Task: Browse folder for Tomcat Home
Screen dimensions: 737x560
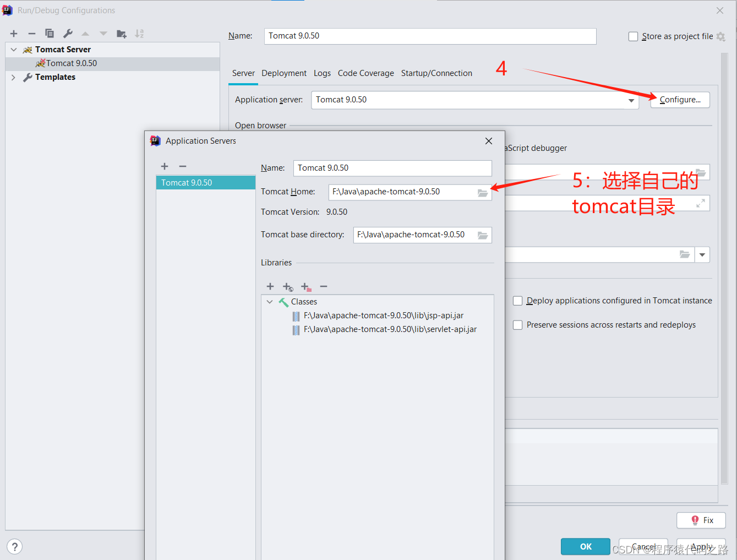Action: [x=483, y=193]
